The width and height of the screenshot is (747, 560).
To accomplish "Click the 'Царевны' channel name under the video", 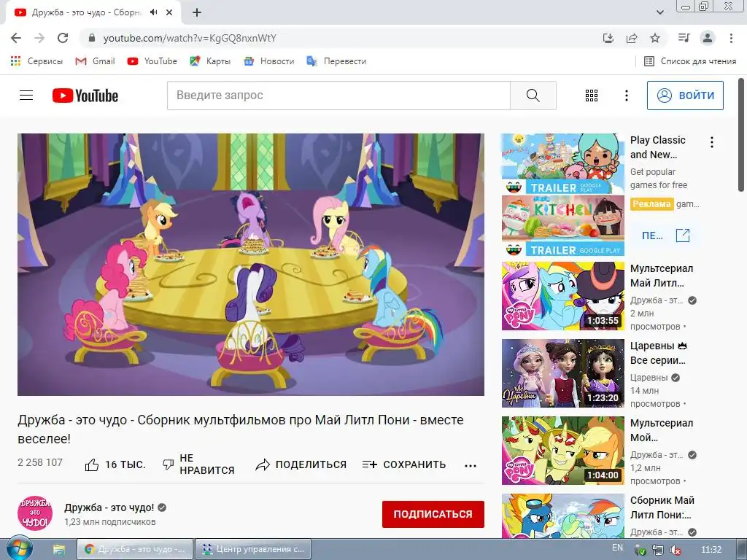I will click(649, 378).
